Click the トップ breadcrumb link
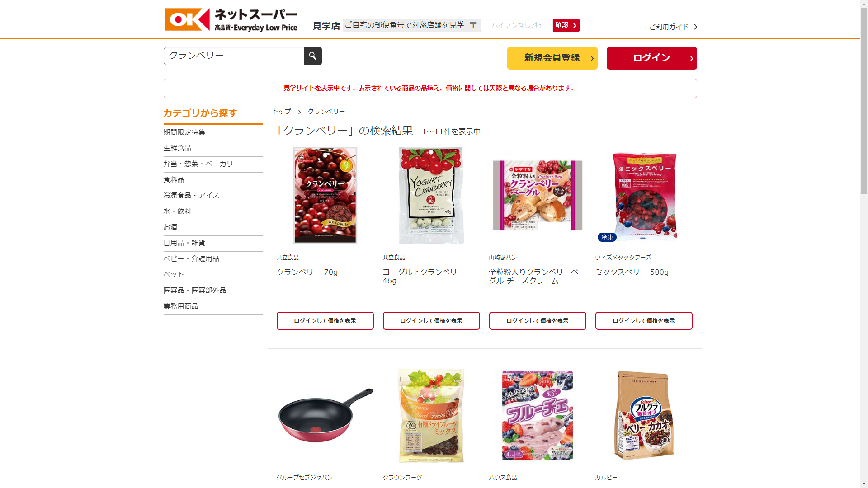 [282, 112]
